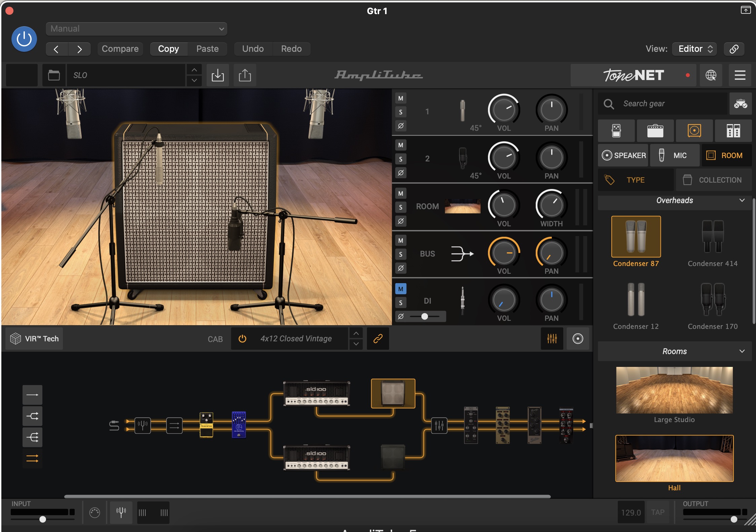Screen dimensions: 756x532
Task: Select Condenser 414 overhead mics
Action: 713,242
